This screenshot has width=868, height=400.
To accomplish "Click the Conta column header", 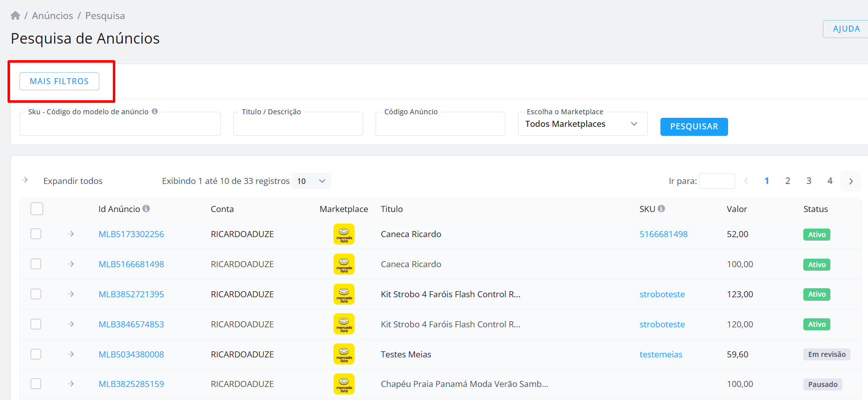I will point(222,209).
